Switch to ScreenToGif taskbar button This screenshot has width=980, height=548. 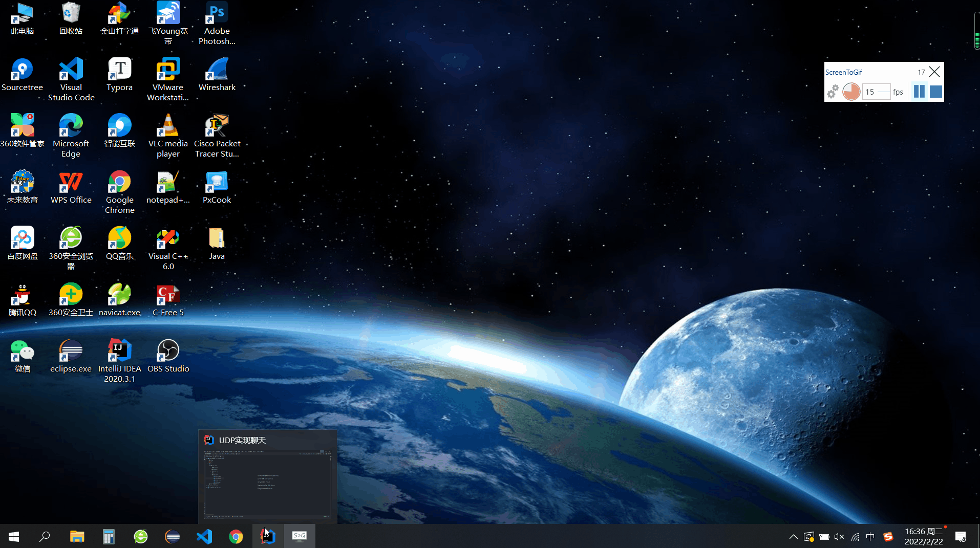click(300, 536)
